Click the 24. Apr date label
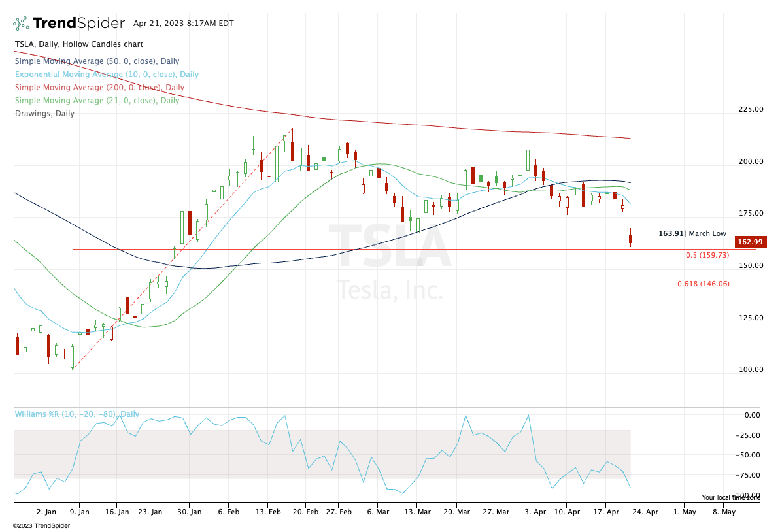Image resolution: width=780 pixels, height=532 pixels. 645,512
